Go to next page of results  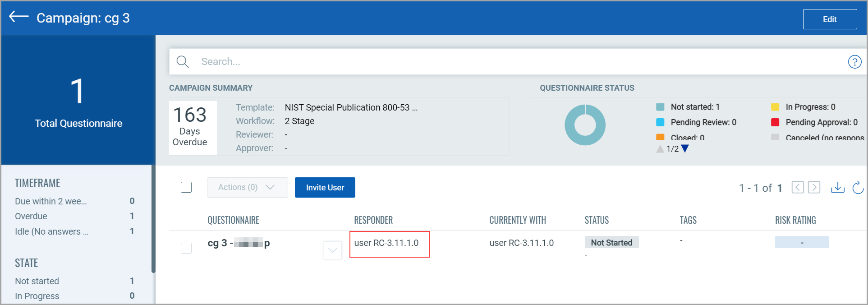pyautogui.click(x=814, y=187)
